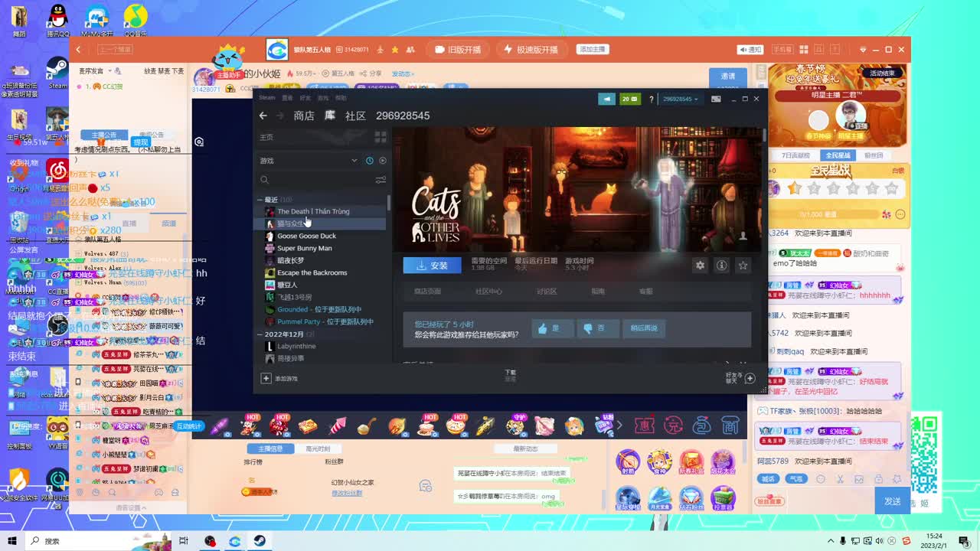Open Steam announcements megaphone icon
980x551 pixels.
(606, 99)
